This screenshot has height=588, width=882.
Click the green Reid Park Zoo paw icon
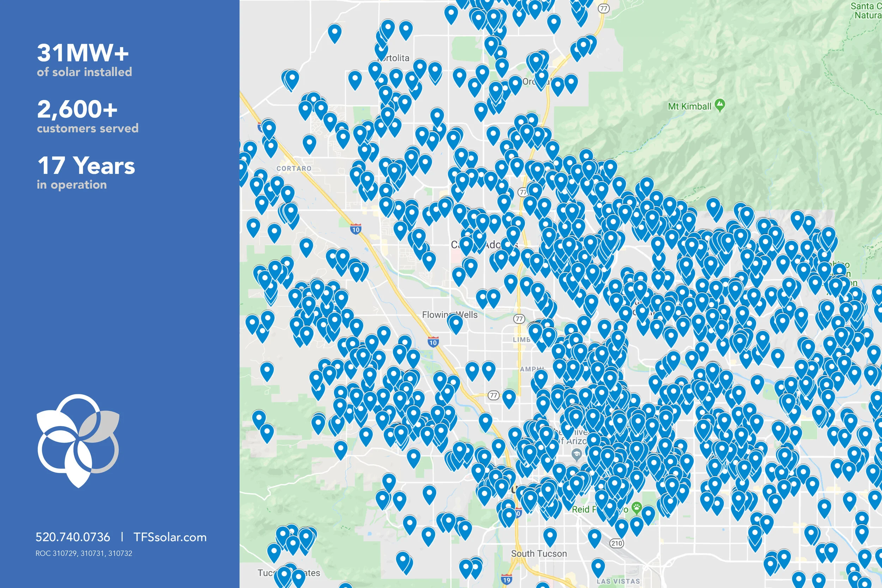point(637,508)
